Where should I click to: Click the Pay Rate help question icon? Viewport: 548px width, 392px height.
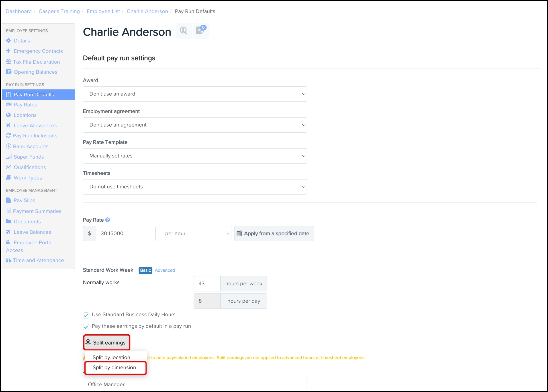click(x=108, y=220)
